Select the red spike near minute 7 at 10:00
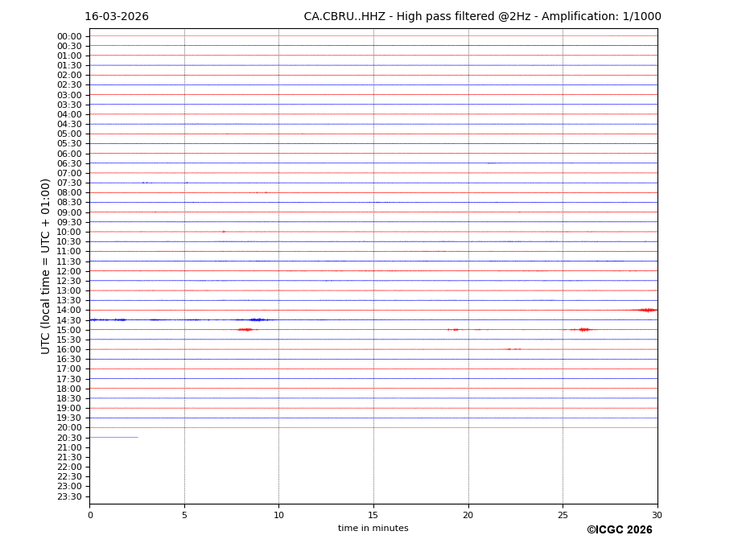 click(223, 232)
